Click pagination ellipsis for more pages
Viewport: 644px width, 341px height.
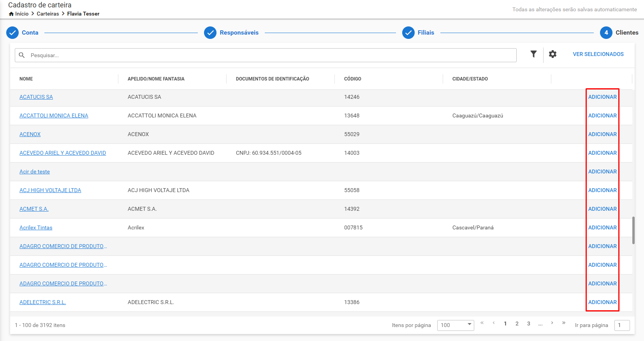[x=540, y=324]
